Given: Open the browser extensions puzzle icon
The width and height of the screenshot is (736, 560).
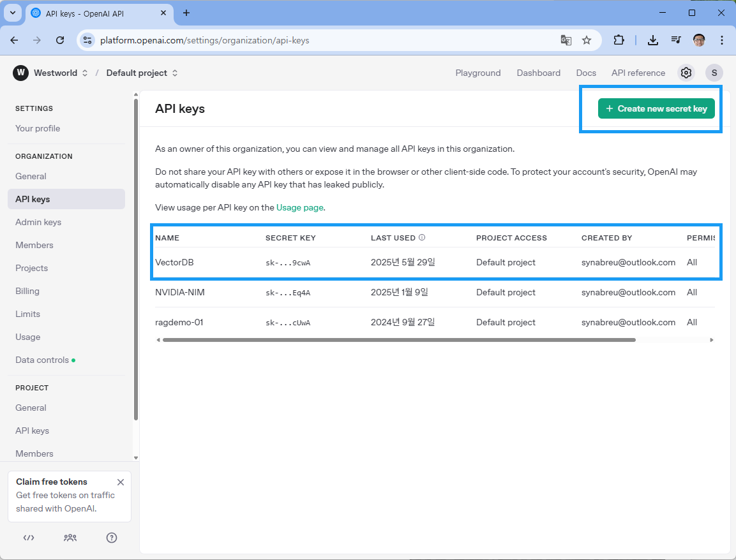Looking at the screenshot, I should 619,40.
